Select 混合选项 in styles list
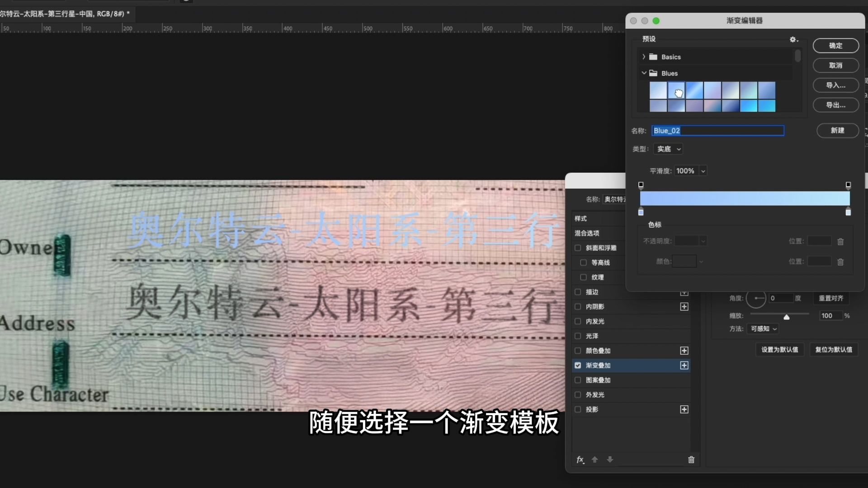Screen dimensions: 868x488 [x=587, y=233]
